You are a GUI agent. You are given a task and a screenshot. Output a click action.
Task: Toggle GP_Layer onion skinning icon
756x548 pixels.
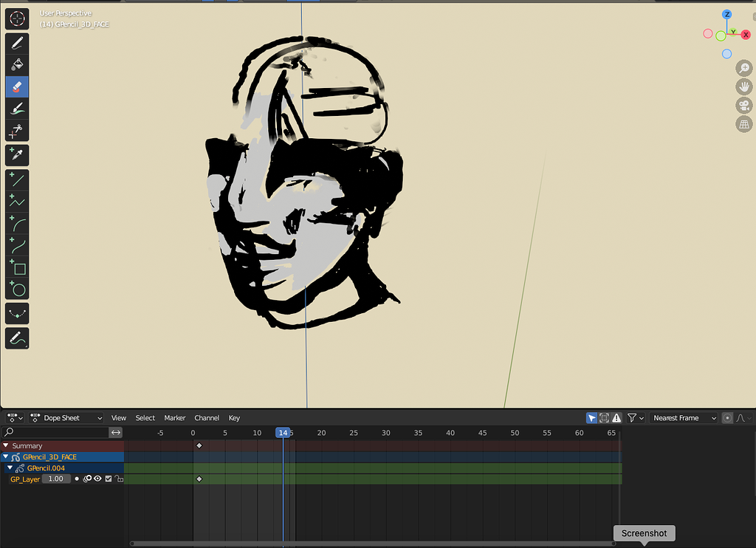click(87, 479)
